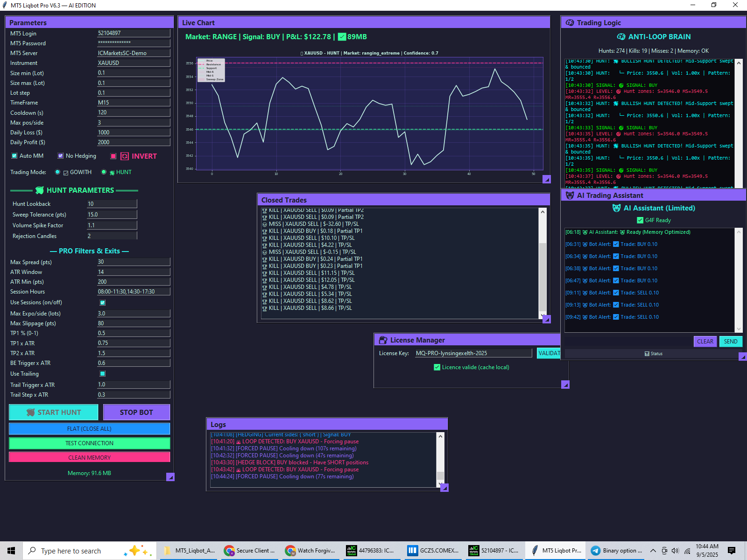Click the Closed Trades panel resize grip
Screen dimensions: 747x560
point(547,319)
